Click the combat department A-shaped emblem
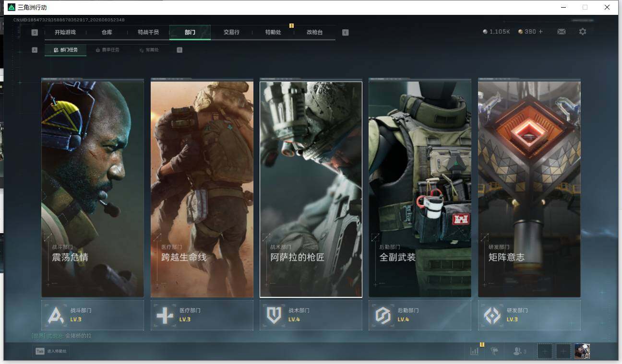Image resolution: width=622 pixels, height=364 pixels. 56,315
